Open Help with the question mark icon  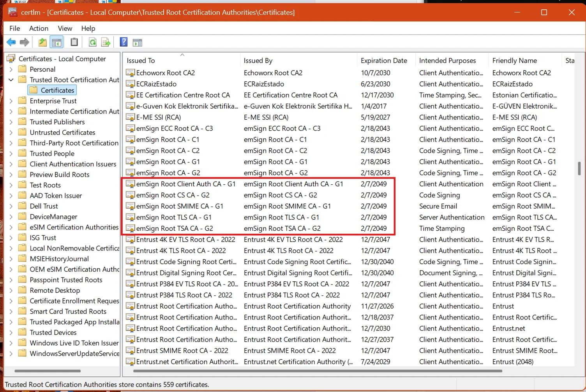coord(124,42)
